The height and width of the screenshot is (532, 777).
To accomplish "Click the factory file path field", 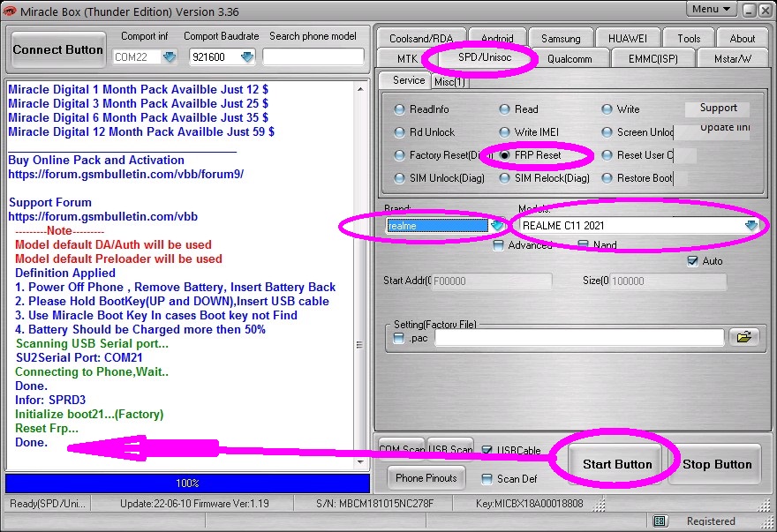I will pyautogui.click(x=579, y=338).
